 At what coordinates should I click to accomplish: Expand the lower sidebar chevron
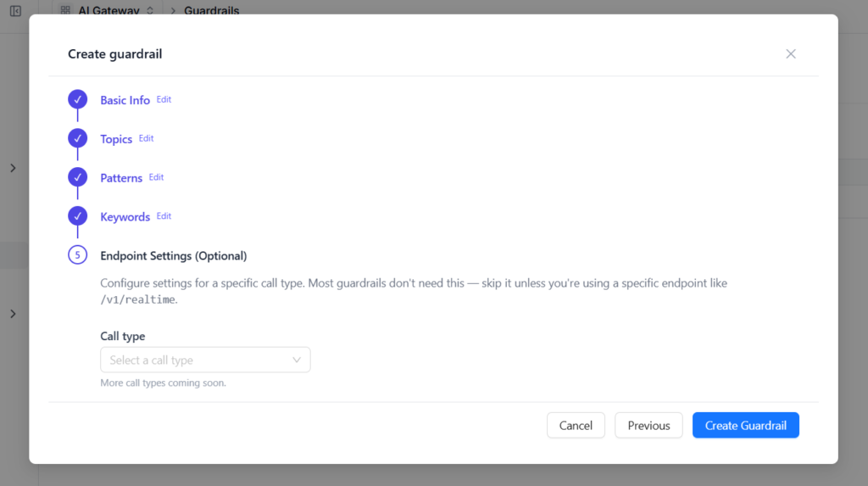[13, 314]
